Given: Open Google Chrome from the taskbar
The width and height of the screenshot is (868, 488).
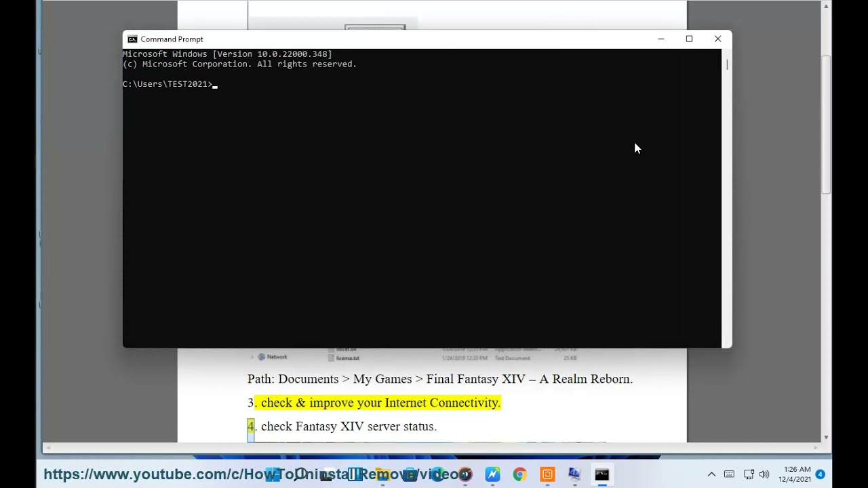Looking at the screenshot, I should [519, 474].
